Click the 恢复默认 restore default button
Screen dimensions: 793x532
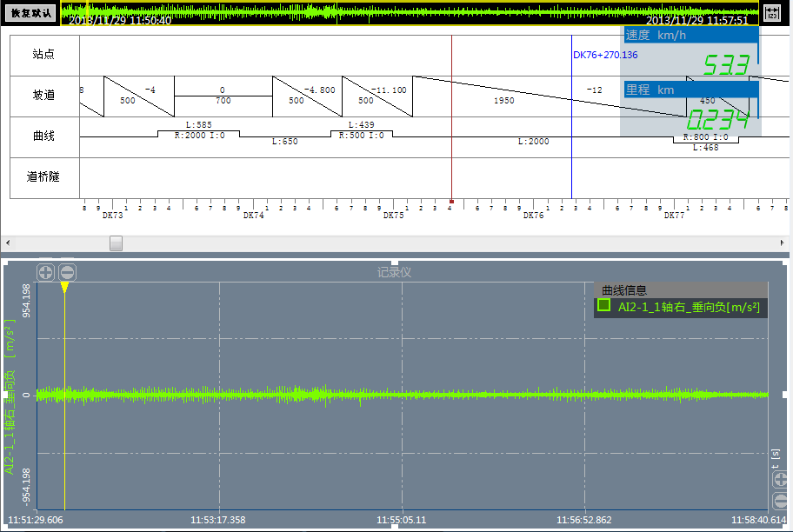pyautogui.click(x=31, y=13)
